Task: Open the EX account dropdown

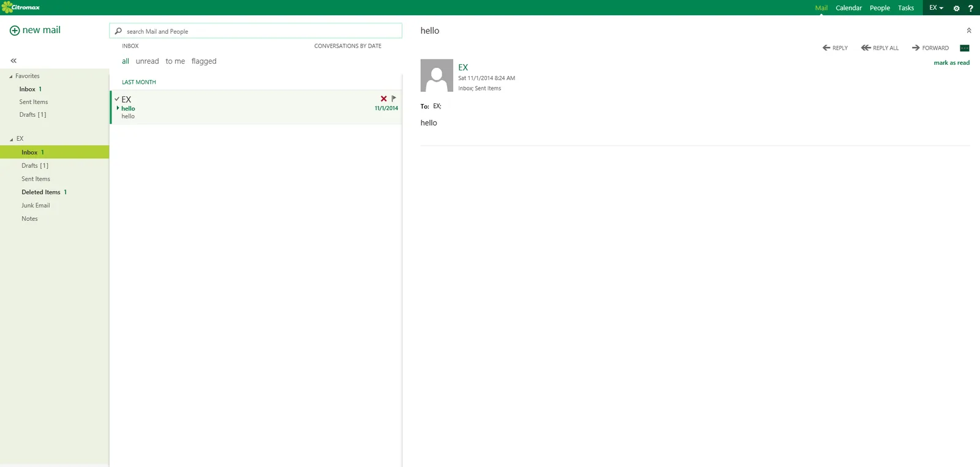Action: coord(936,8)
